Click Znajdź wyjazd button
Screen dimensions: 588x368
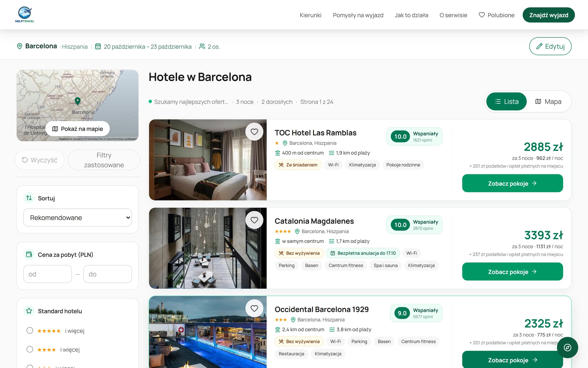pyautogui.click(x=549, y=15)
